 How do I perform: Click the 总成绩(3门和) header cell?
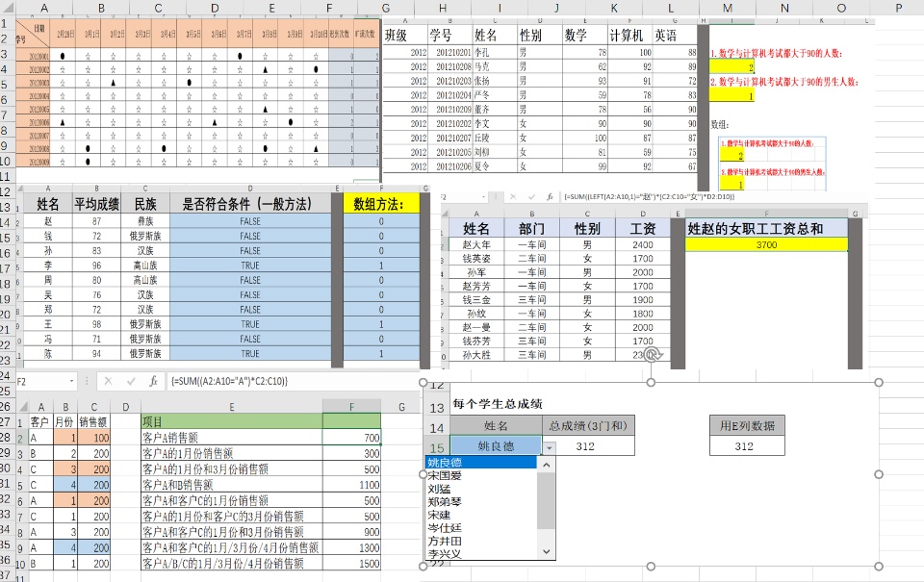click(x=588, y=426)
